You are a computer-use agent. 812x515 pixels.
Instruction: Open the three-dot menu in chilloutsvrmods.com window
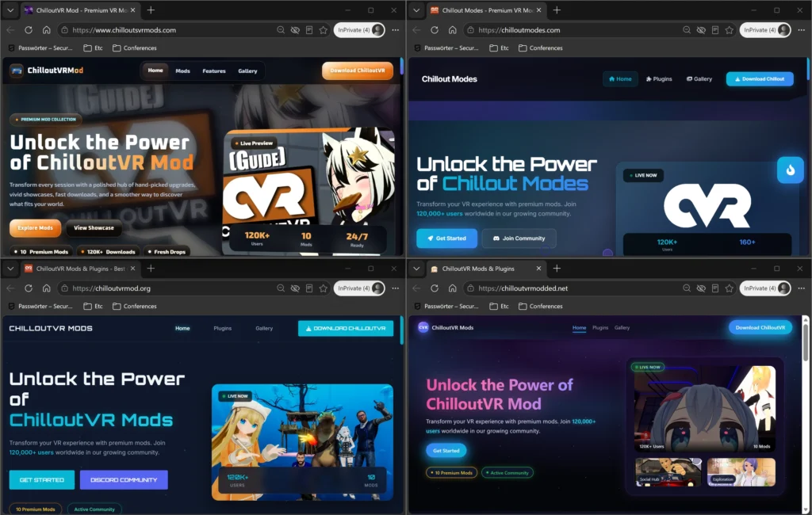pos(396,30)
